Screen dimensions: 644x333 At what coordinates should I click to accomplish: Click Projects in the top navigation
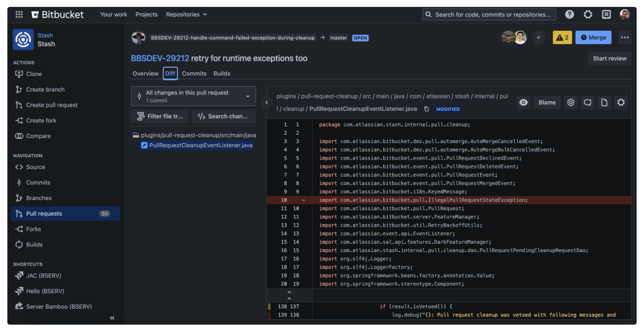146,14
